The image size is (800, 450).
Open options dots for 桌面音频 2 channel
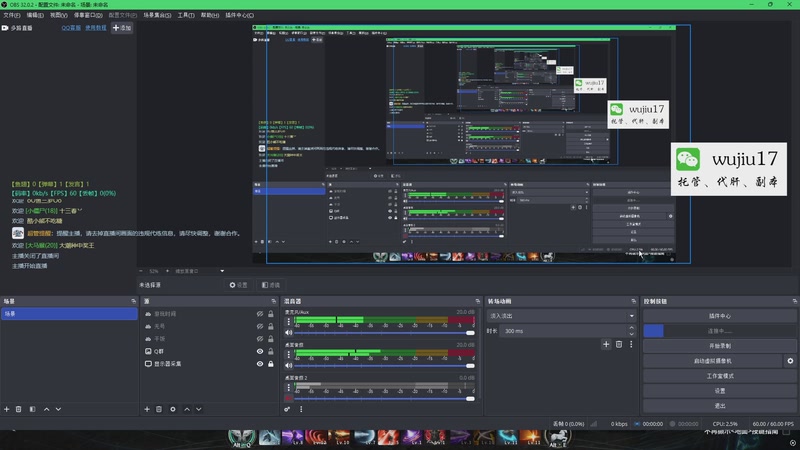(x=289, y=388)
